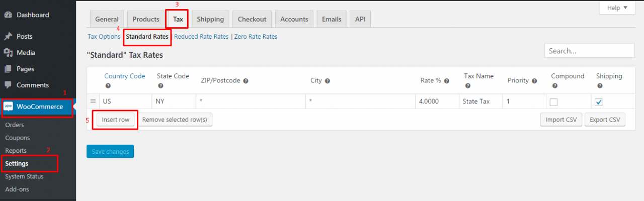Image resolution: width=644 pixels, height=201 pixels.
Task: Switch to the Shipping settings tab
Action: tap(210, 19)
